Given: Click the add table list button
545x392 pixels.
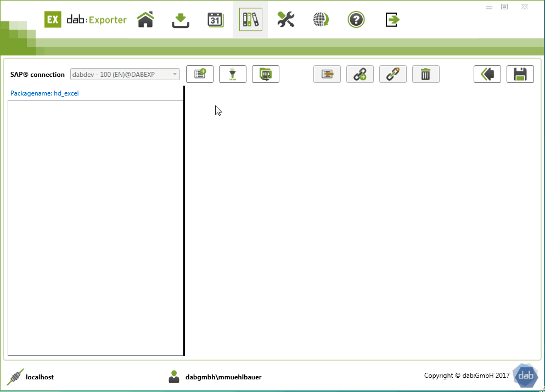Looking at the screenshot, I should tap(200, 74).
